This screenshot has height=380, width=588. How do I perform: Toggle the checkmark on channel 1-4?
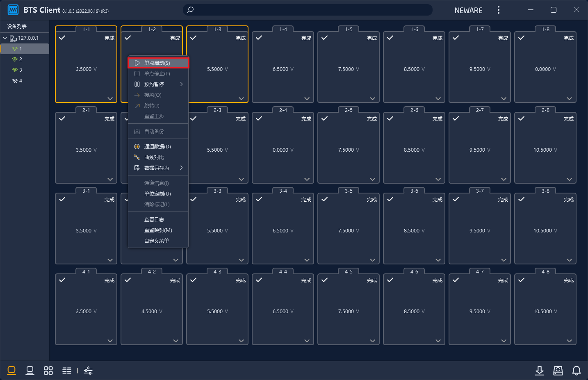pos(259,38)
